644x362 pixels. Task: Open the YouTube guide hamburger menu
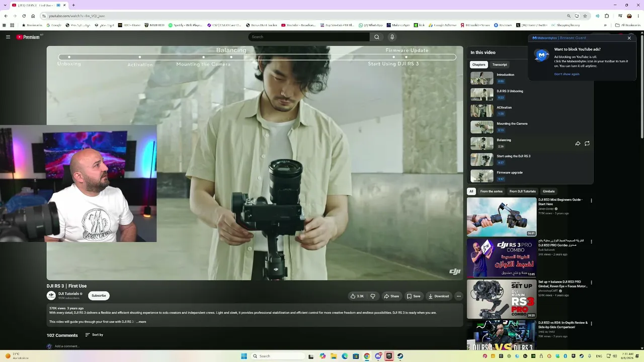[x=8, y=37]
